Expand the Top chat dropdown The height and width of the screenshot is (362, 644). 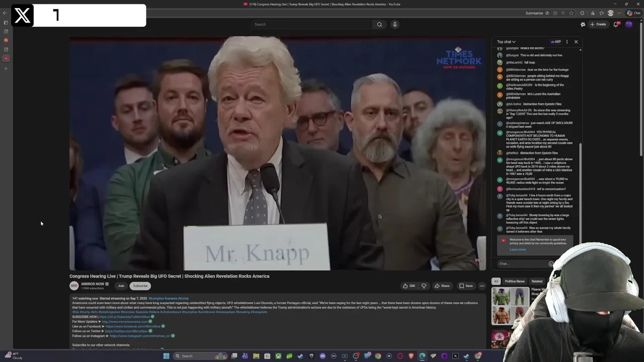pos(506,42)
